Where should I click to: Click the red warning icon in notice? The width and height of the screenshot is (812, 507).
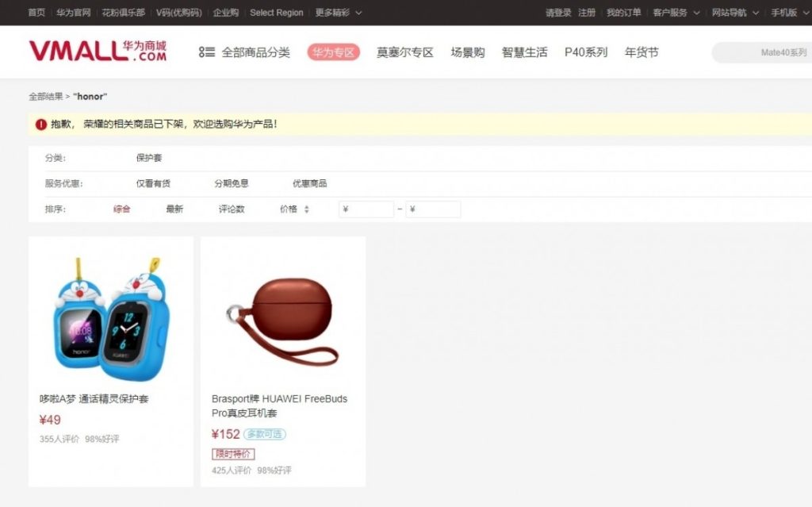41,124
